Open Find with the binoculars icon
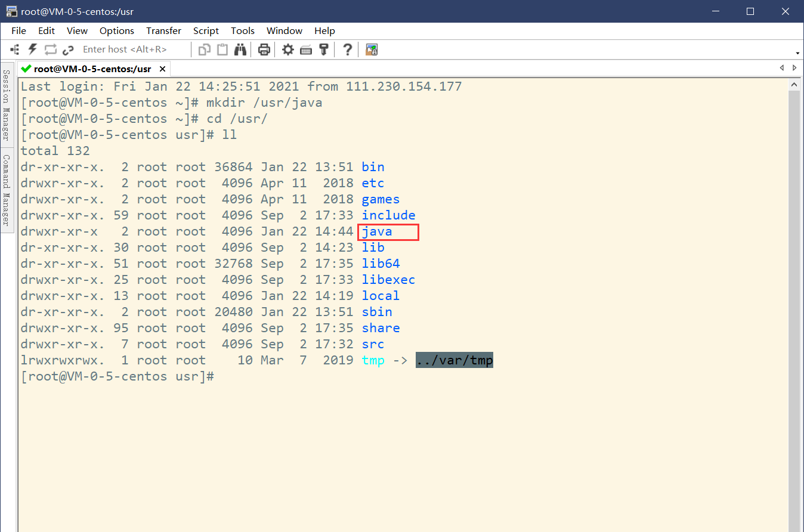 tap(240, 50)
